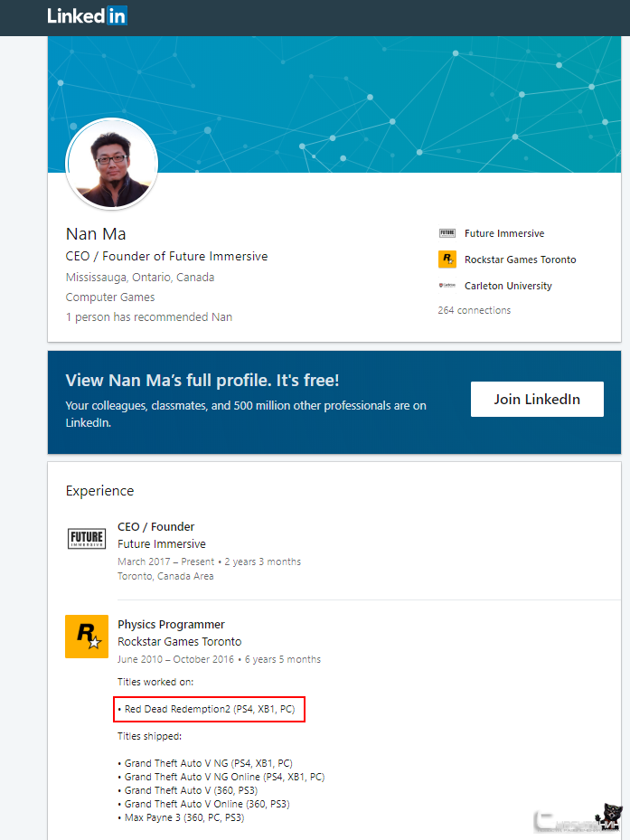Click 'March 2017 – Present' date range
630x840 pixels.
pyautogui.click(x=165, y=562)
